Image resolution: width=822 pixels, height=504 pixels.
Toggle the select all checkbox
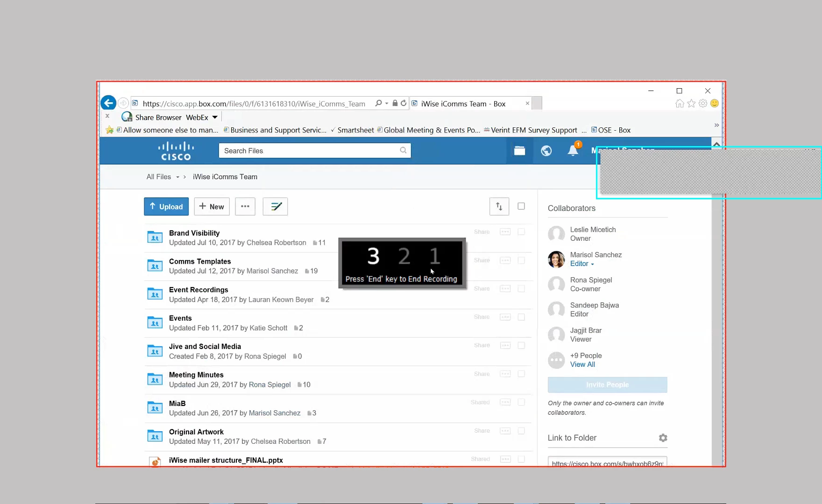coord(521,206)
